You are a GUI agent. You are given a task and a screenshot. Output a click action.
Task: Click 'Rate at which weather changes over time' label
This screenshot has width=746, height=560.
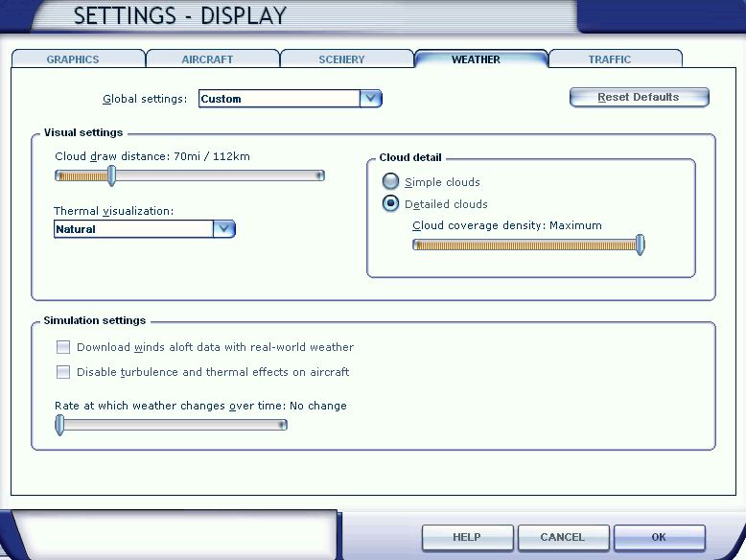click(169, 406)
